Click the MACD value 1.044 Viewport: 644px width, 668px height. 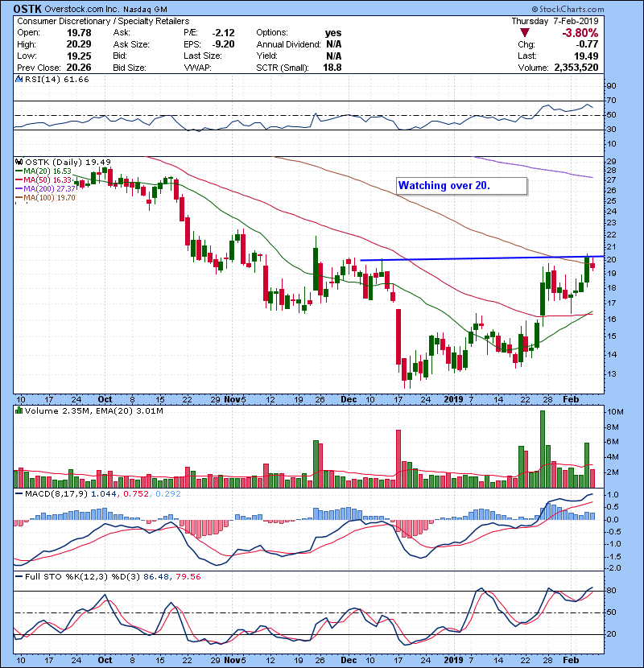click(104, 494)
